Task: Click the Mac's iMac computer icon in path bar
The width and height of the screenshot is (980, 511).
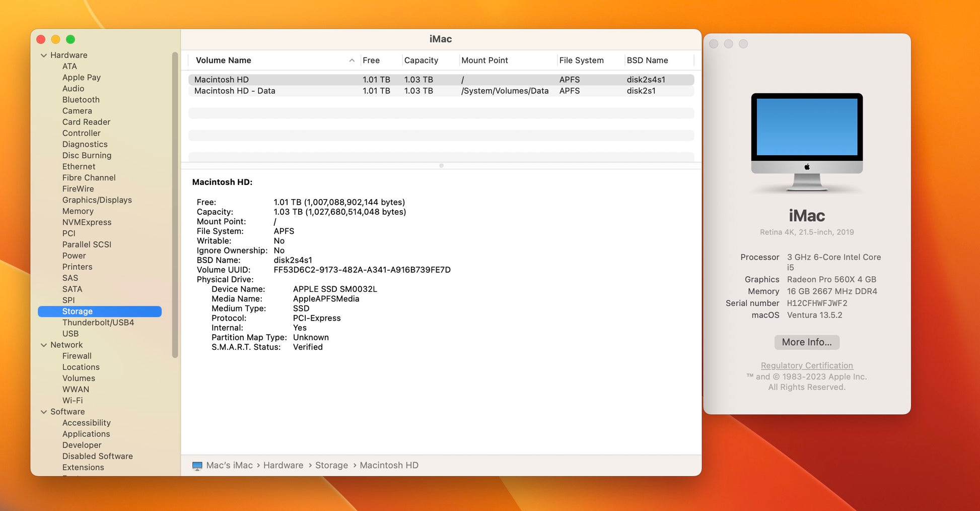Action: point(197,466)
